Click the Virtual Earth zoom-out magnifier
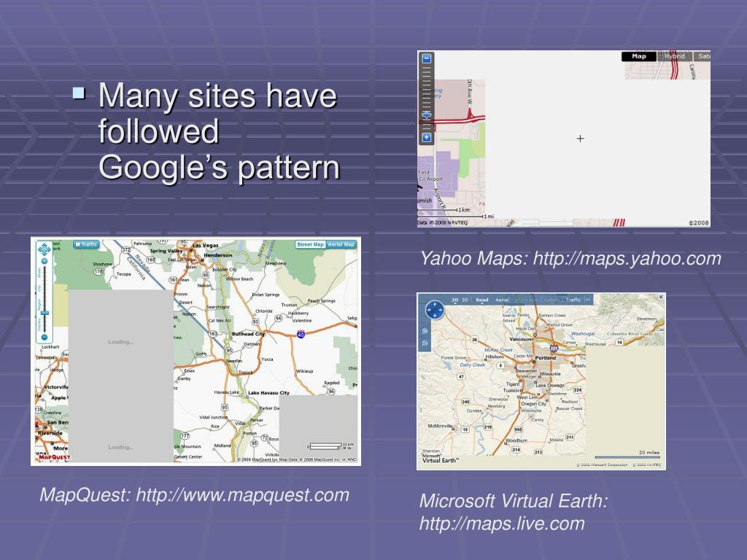This screenshot has height=560, width=747. [x=425, y=343]
